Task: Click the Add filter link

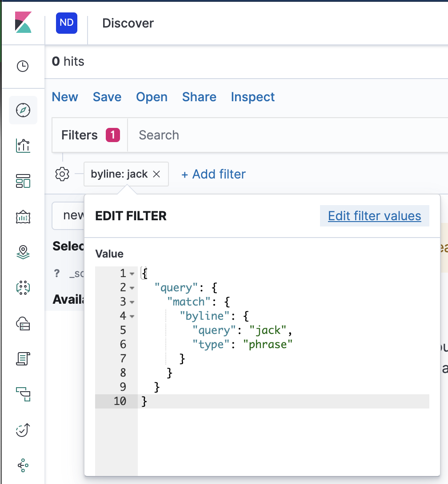Action: click(213, 174)
